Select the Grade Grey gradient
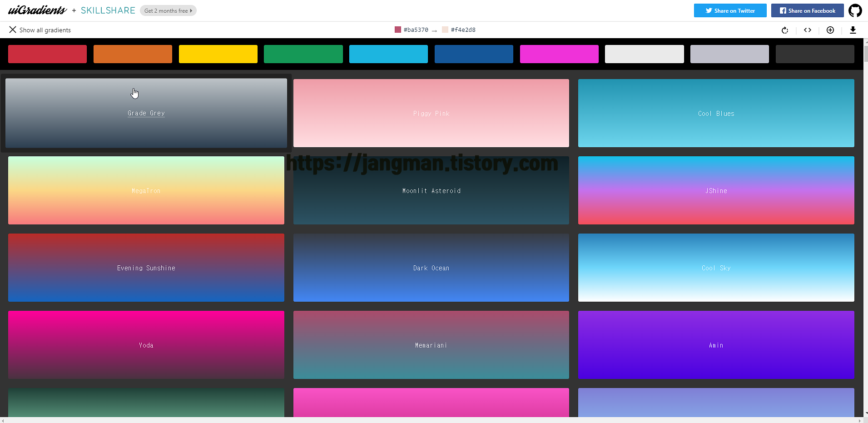Viewport: 868px width, 423px height. tap(146, 113)
